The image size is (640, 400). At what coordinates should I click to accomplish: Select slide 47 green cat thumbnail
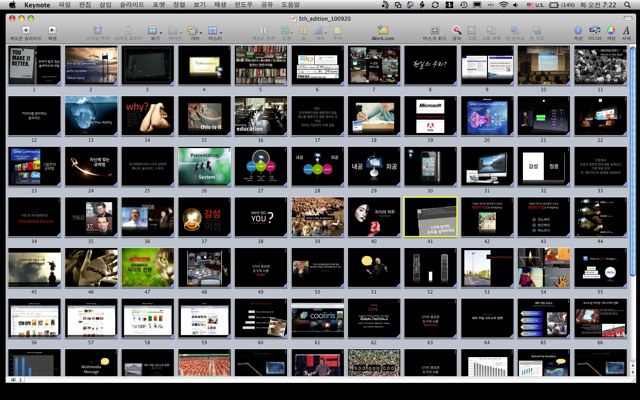(148, 267)
